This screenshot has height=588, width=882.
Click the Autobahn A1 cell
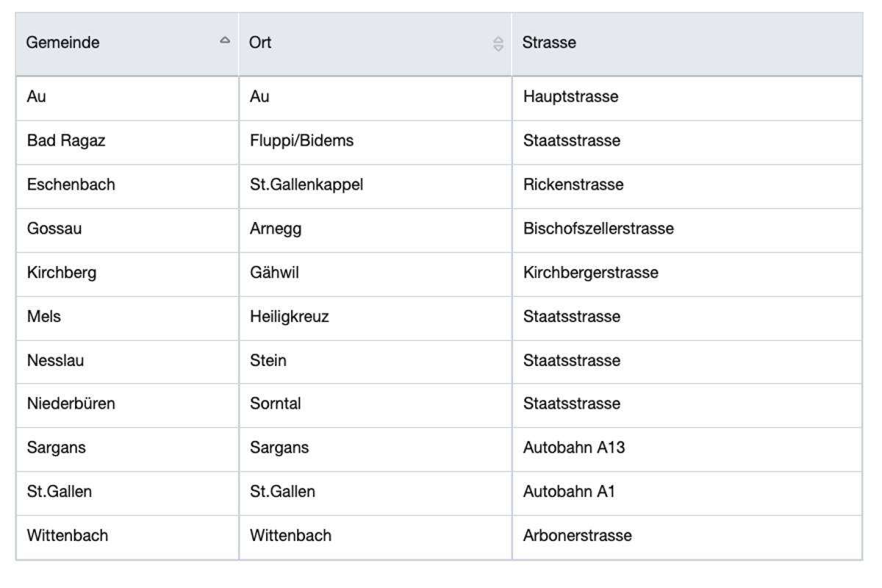(569, 492)
